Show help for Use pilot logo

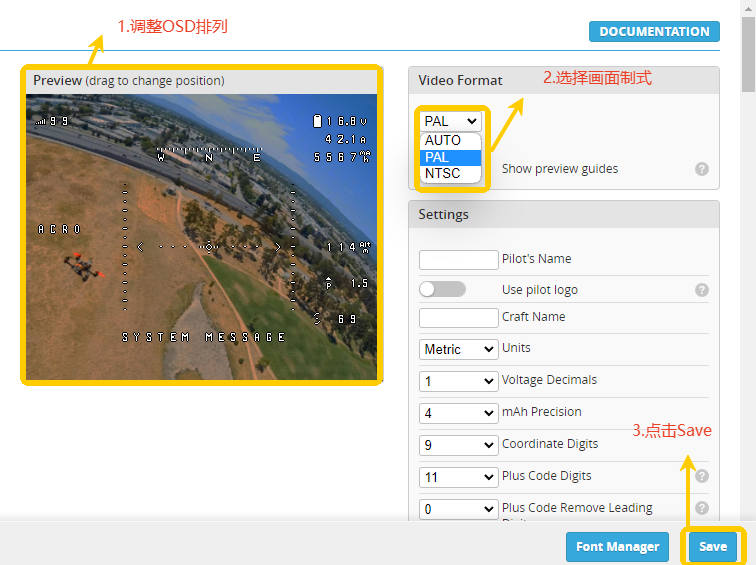tap(702, 290)
